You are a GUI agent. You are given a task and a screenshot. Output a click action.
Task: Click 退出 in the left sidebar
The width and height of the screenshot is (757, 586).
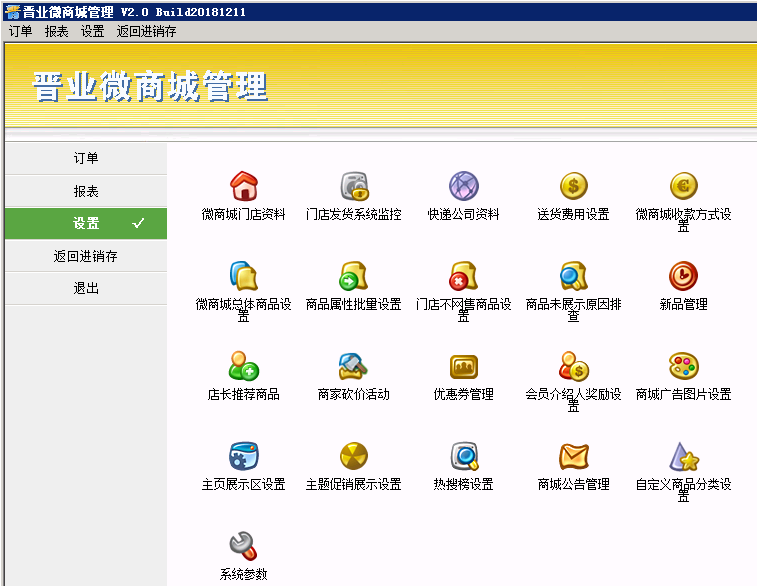(x=86, y=288)
